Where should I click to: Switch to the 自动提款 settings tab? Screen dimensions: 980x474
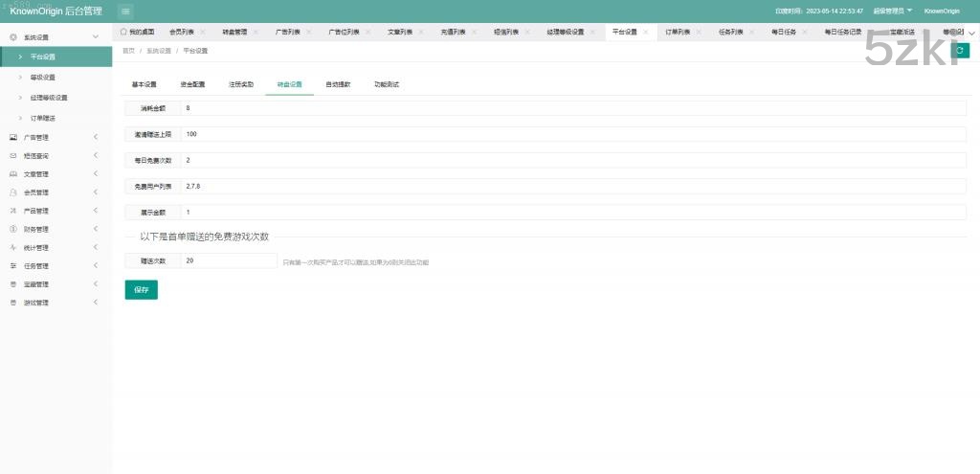[x=338, y=84]
